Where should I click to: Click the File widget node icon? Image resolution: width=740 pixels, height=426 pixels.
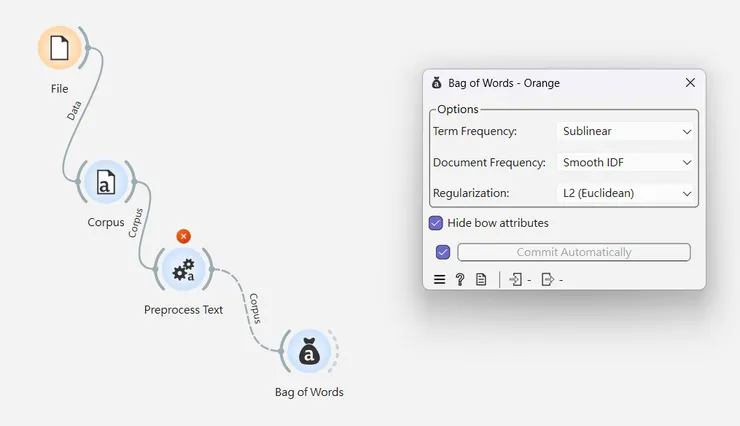[60, 47]
